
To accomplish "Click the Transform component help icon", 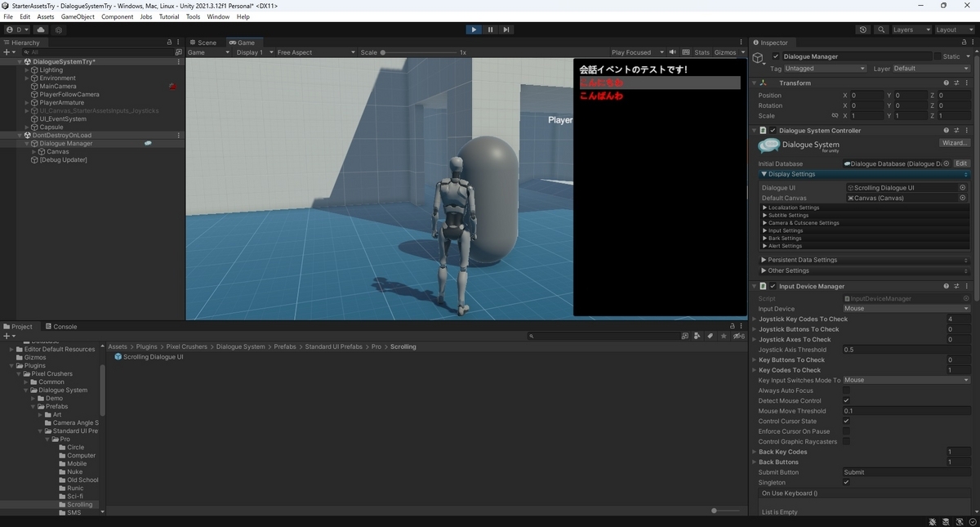I will coord(945,83).
